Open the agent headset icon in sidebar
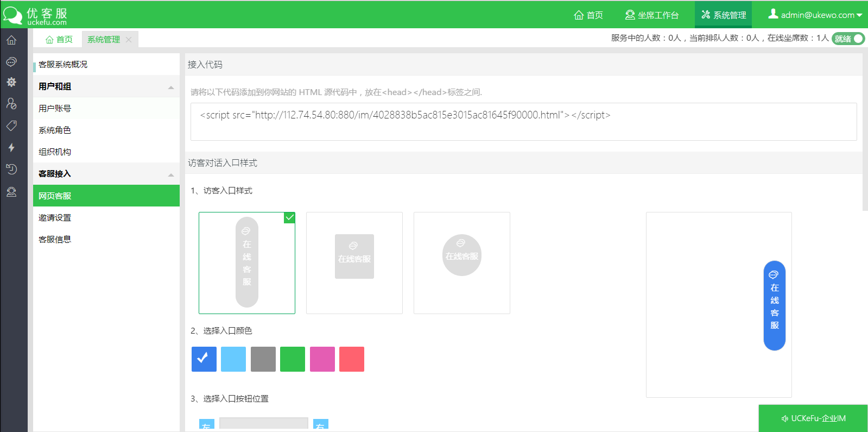This screenshot has width=868, height=432. (11, 192)
